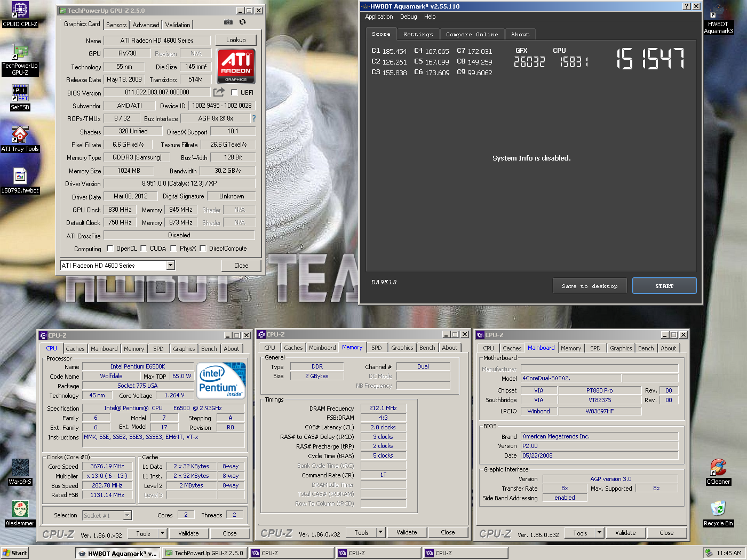The image size is (747, 560).
Task: Open the TechPowerUp GPU-Z desktop shortcut
Action: (20, 59)
